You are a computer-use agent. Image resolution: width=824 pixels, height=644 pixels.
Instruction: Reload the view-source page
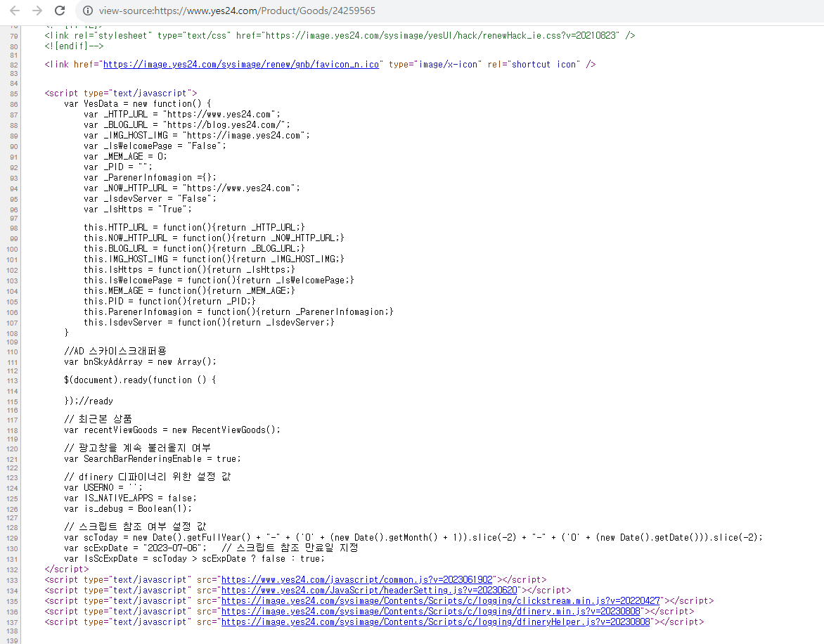[60, 11]
